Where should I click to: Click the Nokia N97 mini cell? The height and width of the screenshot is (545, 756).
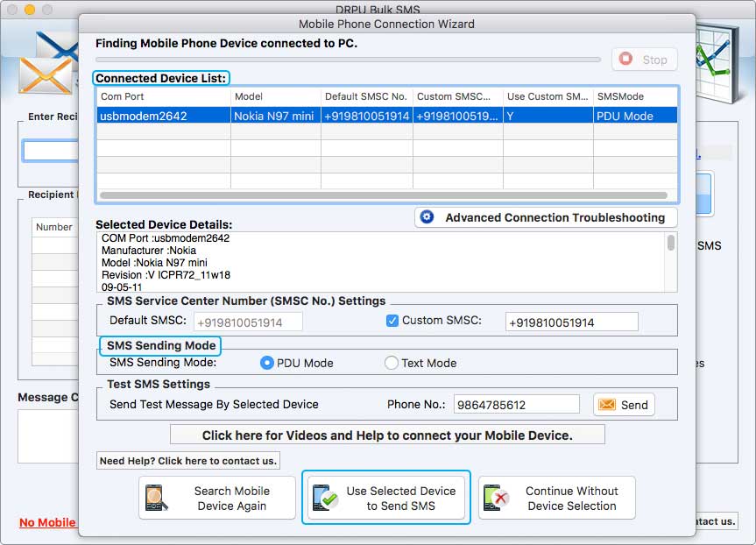click(276, 116)
